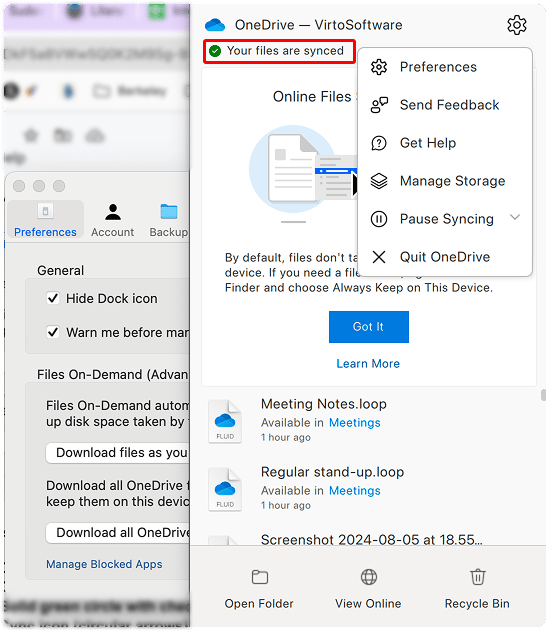Click the Backup folder icon in Preferences window
This screenshot has height=631, width=546.
pos(169,212)
